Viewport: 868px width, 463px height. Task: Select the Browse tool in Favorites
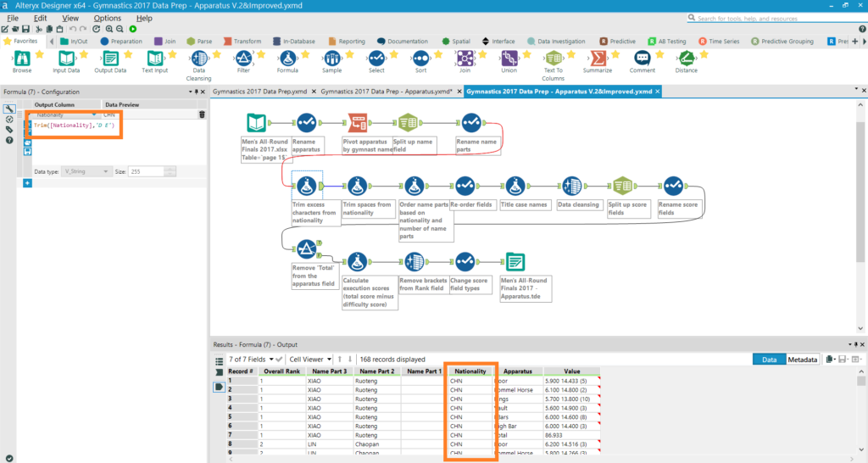point(22,59)
